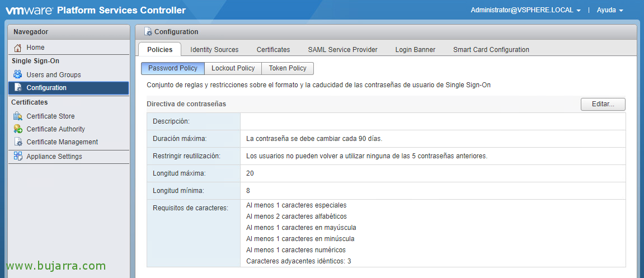Image resolution: width=644 pixels, height=278 pixels.
Task: Click the Certificate Management icon
Action: tap(18, 142)
